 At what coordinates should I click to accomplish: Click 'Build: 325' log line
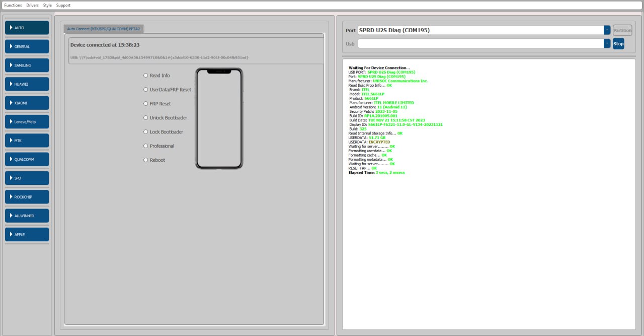click(x=358, y=129)
